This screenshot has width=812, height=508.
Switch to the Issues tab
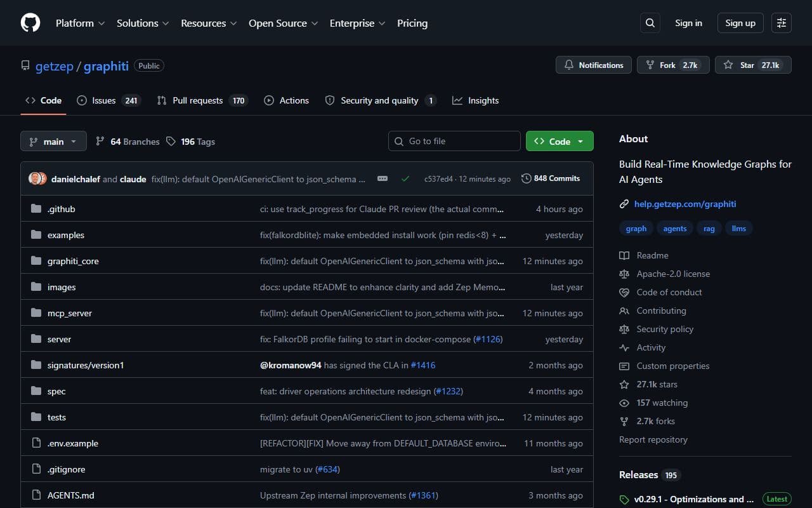click(x=108, y=100)
